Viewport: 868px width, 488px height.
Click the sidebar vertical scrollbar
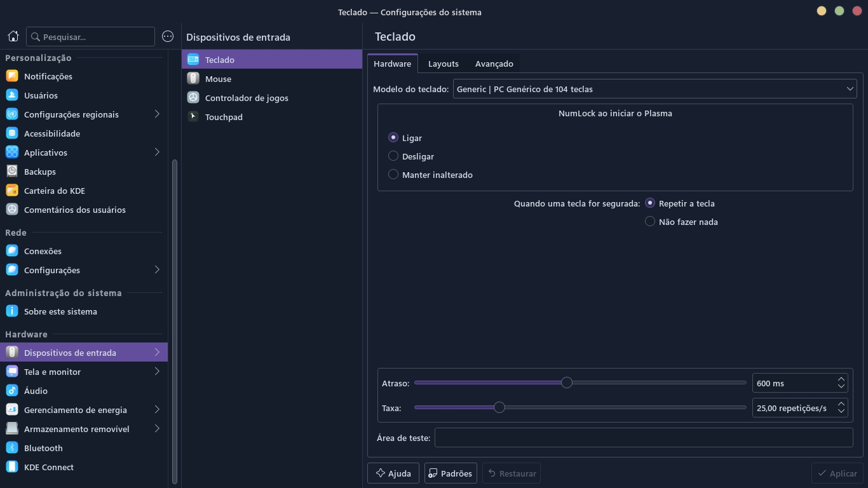[175, 321]
